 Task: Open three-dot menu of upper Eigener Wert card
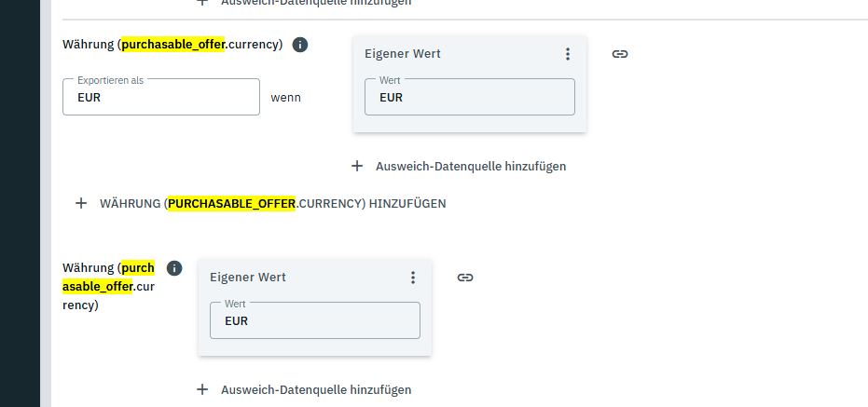(x=568, y=54)
